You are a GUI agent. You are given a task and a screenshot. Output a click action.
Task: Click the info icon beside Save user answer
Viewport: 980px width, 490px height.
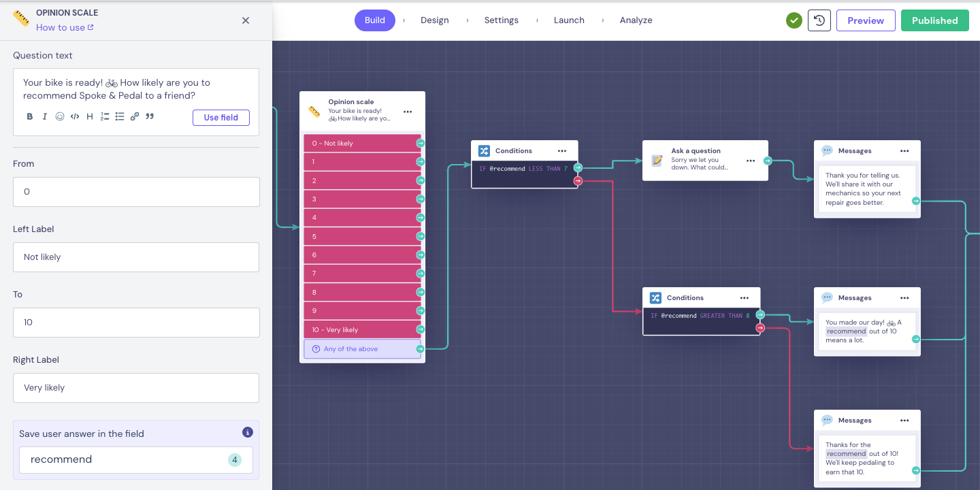(x=248, y=432)
